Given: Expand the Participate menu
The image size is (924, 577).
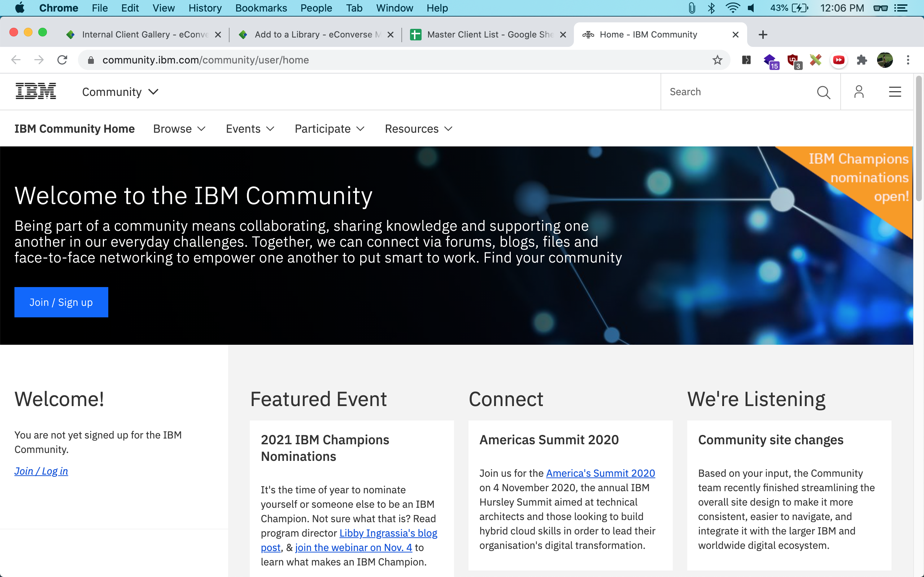Looking at the screenshot, I should [329, 129].
